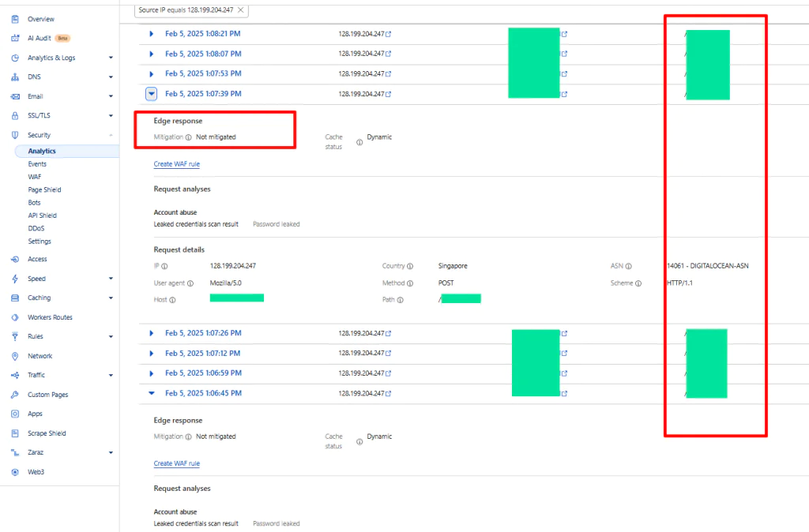Open the WAF submenu item

(35, 177)
